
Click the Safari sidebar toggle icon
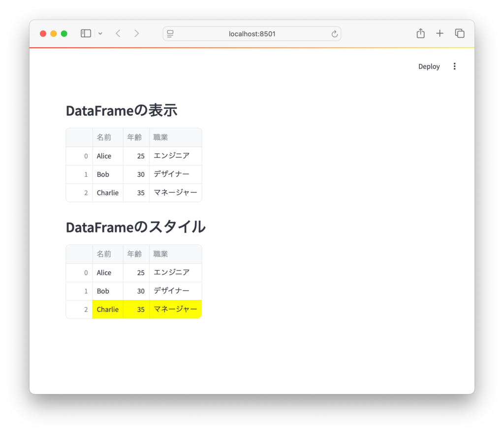pyautogui.click(x=86, y=33)
